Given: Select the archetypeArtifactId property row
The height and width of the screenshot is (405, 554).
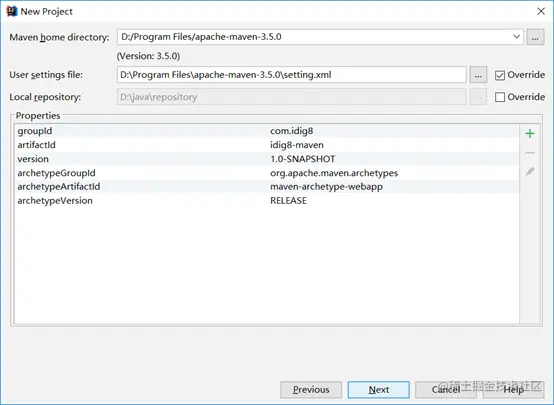Looking at the screenshot, I should [x=267, y=187].
